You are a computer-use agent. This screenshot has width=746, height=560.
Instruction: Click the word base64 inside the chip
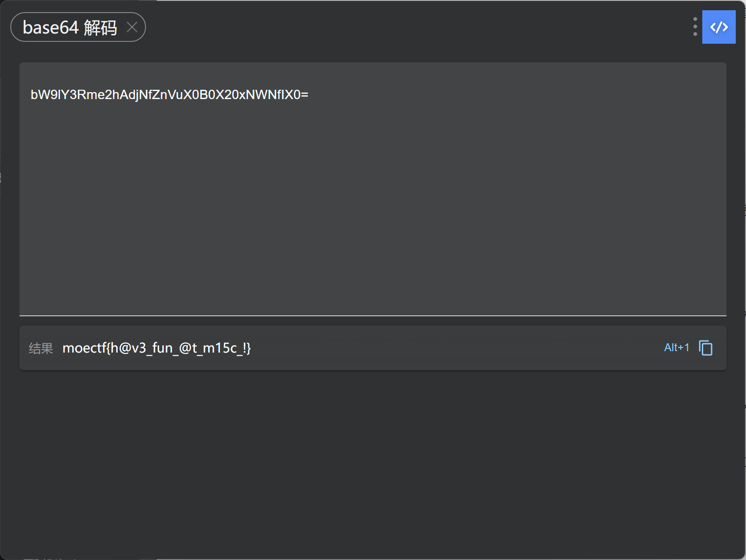51,28
